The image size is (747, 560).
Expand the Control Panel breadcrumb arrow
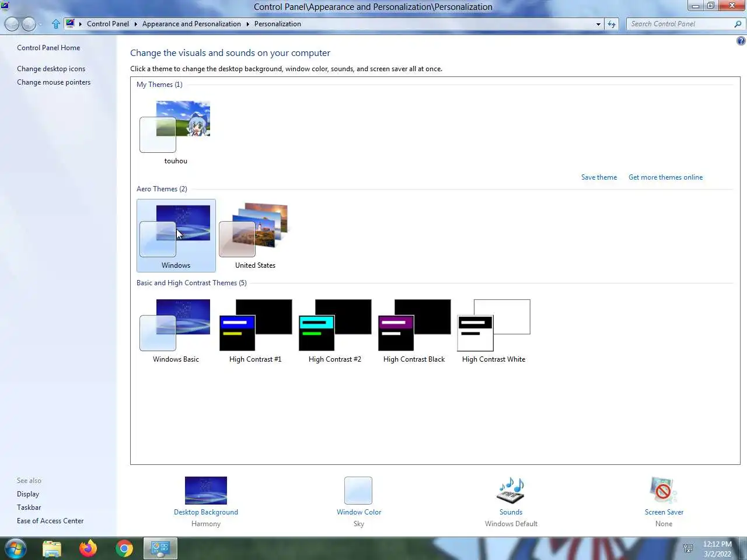click(x=136, y=24)
